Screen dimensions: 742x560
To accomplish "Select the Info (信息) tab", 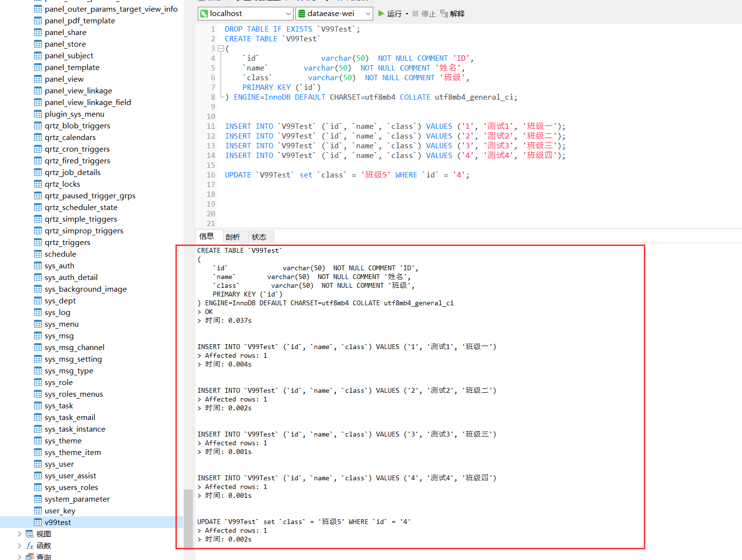I will 207,236.
